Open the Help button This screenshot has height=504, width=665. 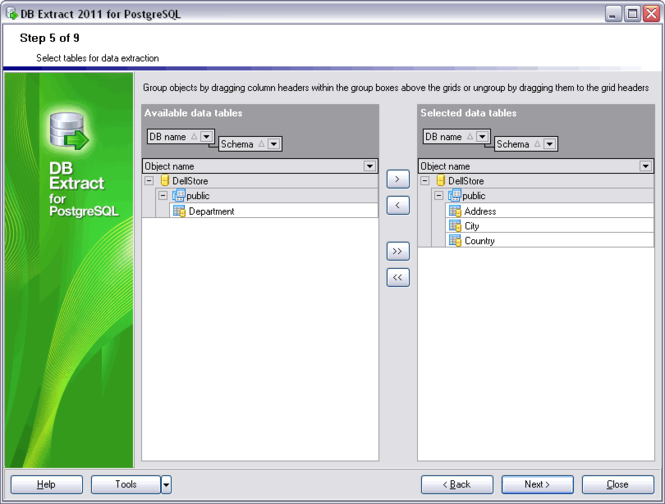pyautogui.click(x=47, y=484)
